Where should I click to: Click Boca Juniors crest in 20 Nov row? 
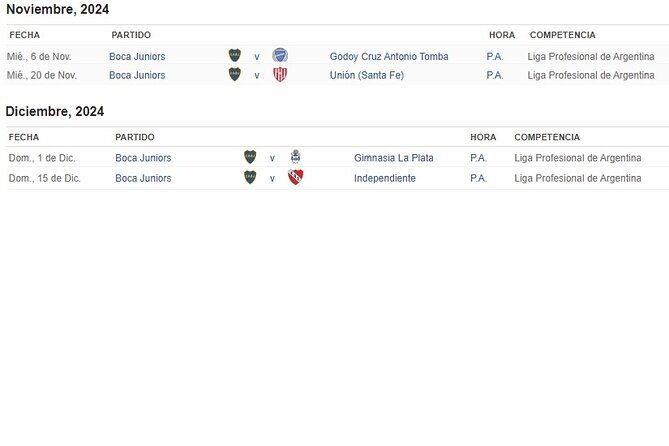coord(235,75)
